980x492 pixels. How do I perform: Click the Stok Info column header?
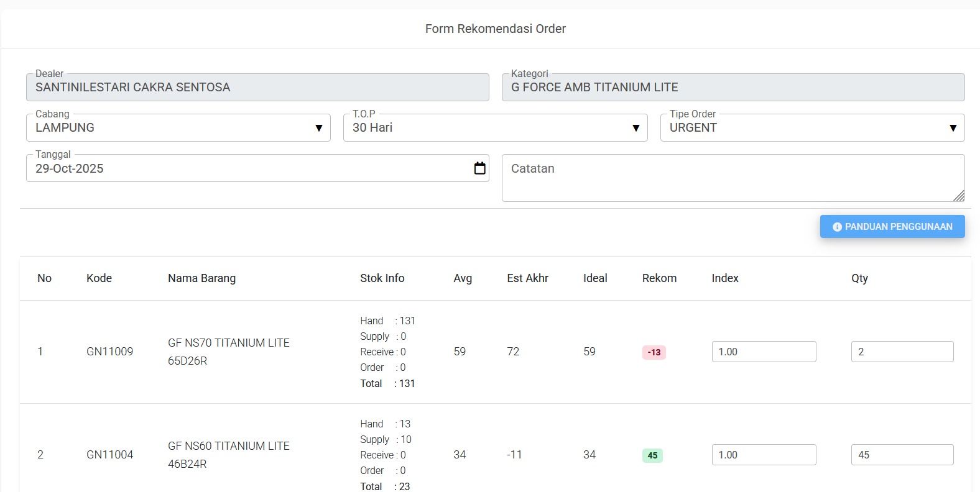coord(382,278)
